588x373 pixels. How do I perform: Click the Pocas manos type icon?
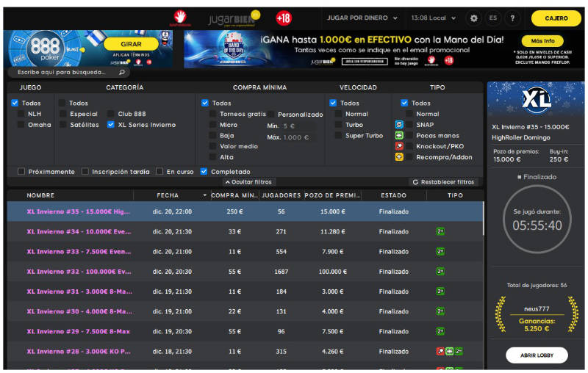399,136
